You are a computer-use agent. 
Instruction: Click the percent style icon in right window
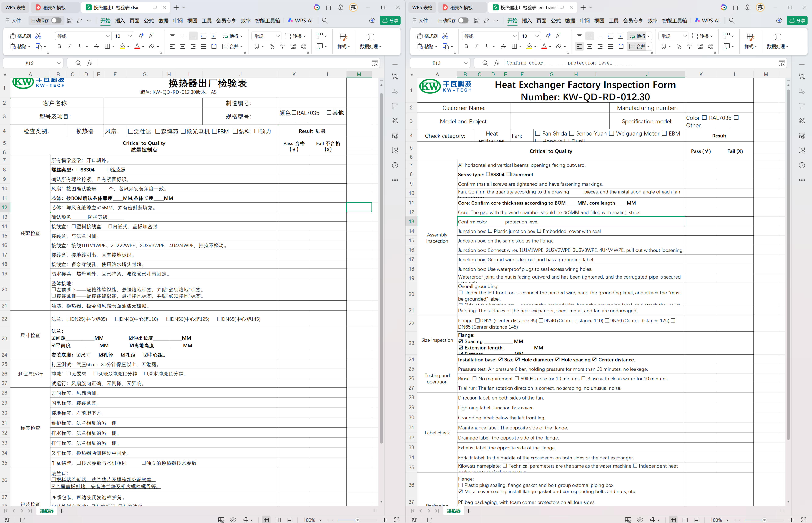pyautogui.click(x=679, y=46)
